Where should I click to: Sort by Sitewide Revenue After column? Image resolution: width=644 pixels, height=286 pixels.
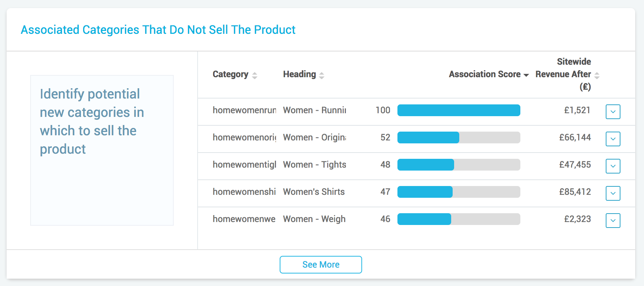[597, 75]
